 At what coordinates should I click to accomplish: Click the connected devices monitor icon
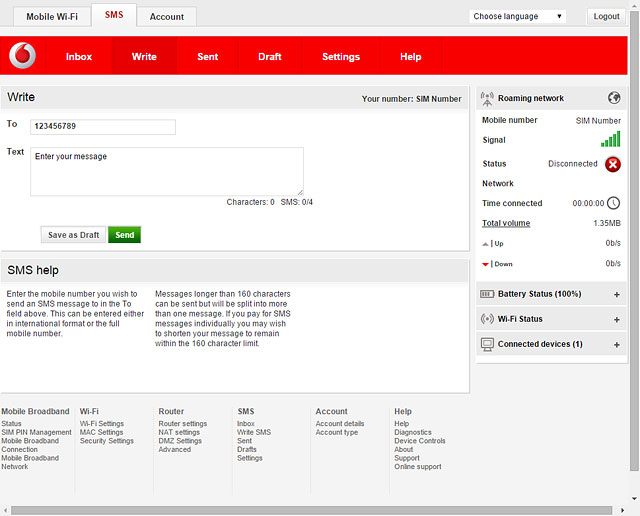(x=487, y=344)
